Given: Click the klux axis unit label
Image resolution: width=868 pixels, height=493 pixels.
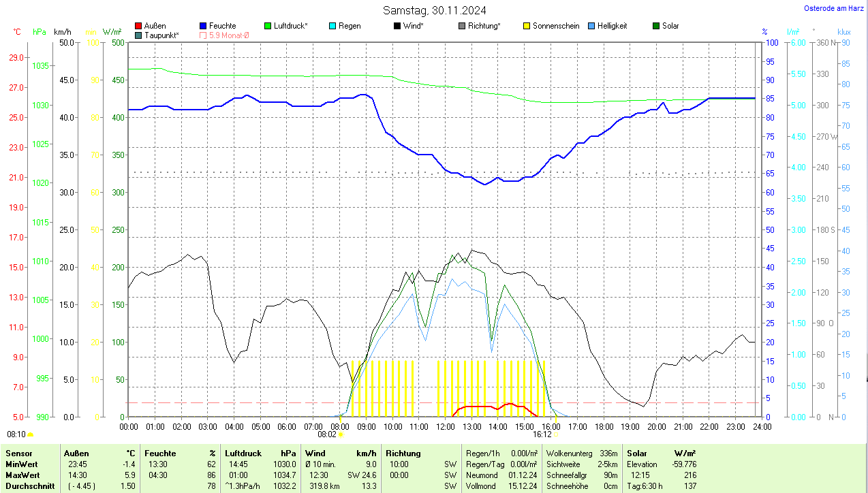Looking at the screenshot, I should tap(843, 32).
